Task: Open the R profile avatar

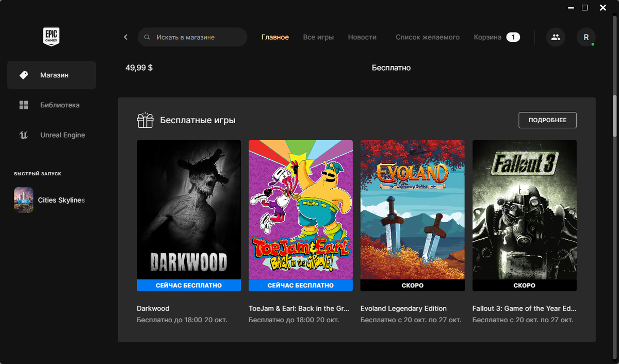Action: [586, 37]
